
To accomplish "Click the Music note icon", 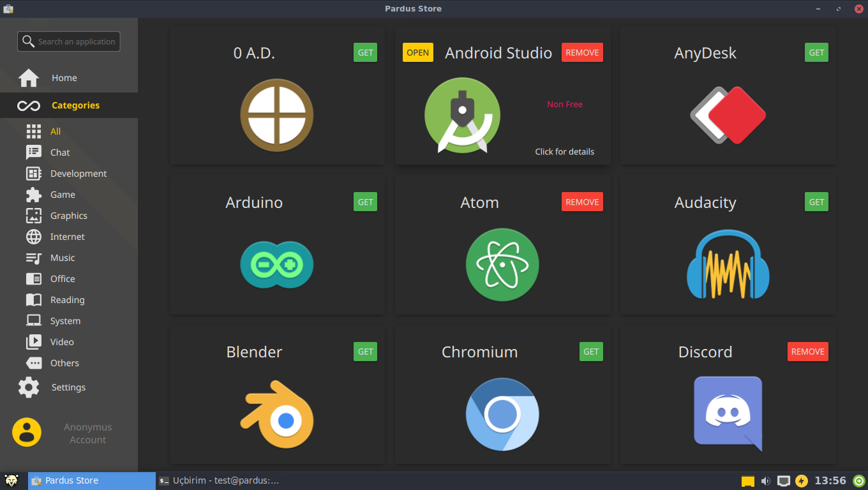I will tap(34, 258).
